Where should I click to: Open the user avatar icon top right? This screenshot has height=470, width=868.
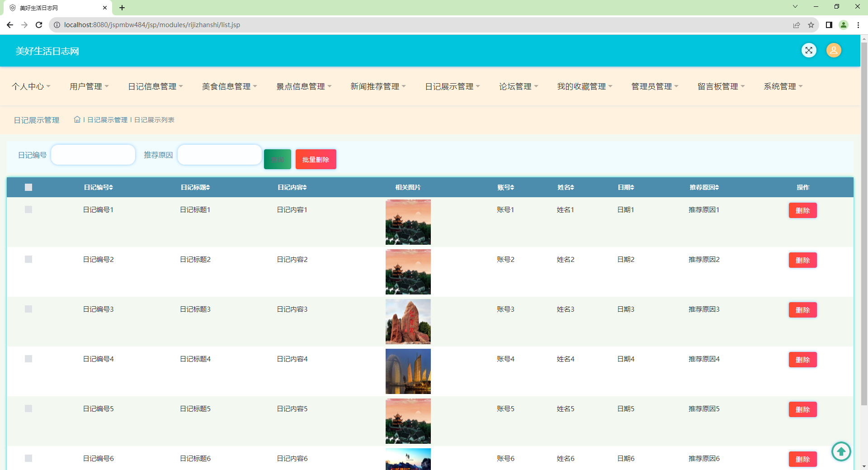pyautogui.click(x=834, y=50)
